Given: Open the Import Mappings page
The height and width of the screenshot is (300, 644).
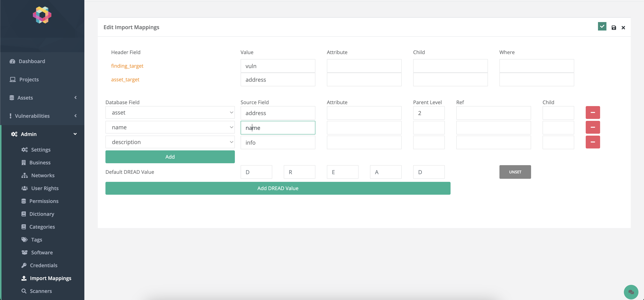Looking at the screenshot, I should 50,278.
